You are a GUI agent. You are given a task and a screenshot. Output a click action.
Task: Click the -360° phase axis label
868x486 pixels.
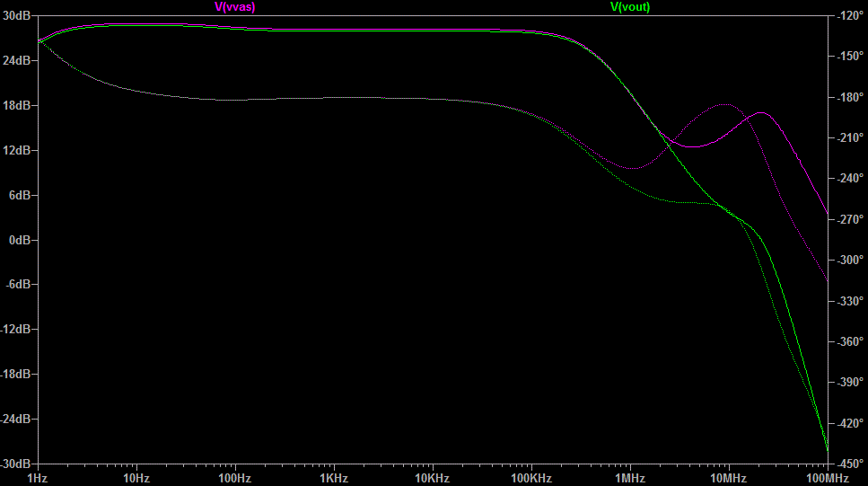coord(849,341)
